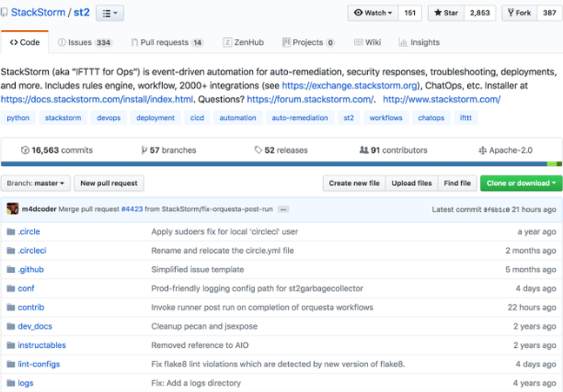Click Find file button

(x=457, y=183)
